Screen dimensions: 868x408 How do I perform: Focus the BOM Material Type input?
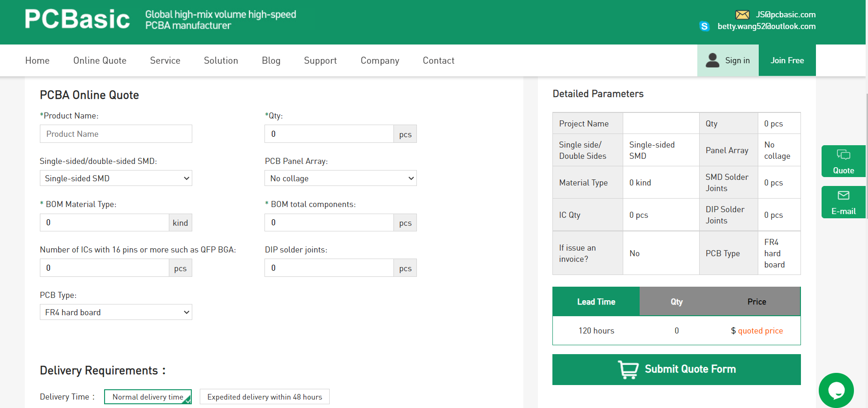pyautogui.click(x=104, y=223)
